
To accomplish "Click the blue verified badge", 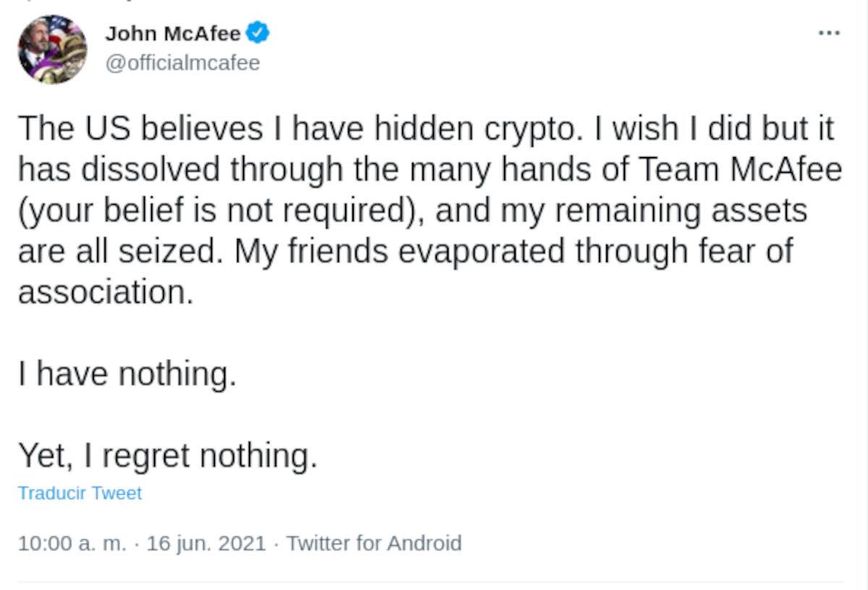I will [258, 33].
